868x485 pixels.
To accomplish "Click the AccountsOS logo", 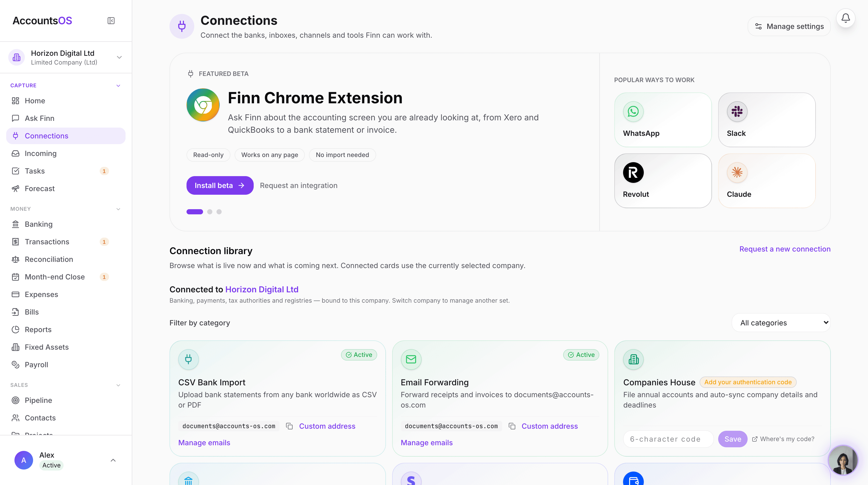I will [x=42, y=21].
